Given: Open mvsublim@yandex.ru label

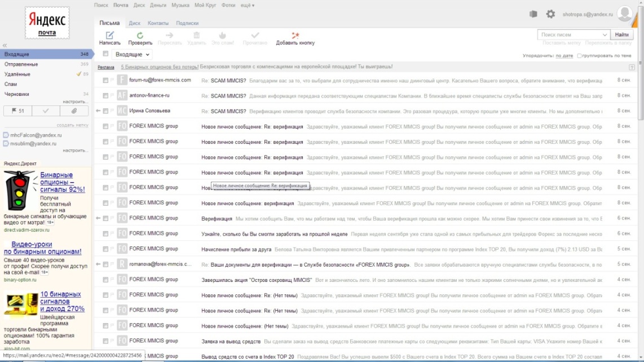Looking at the screenshot, I should (33, 144).
